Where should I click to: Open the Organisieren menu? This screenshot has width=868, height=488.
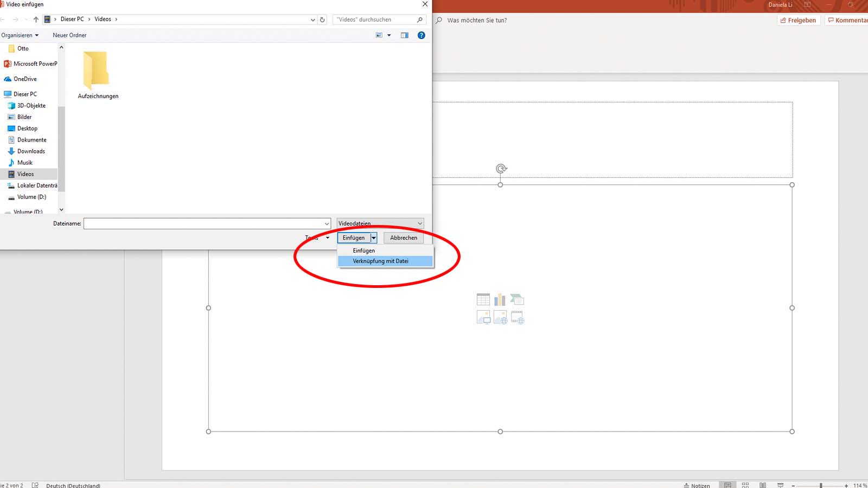(20, 35)
